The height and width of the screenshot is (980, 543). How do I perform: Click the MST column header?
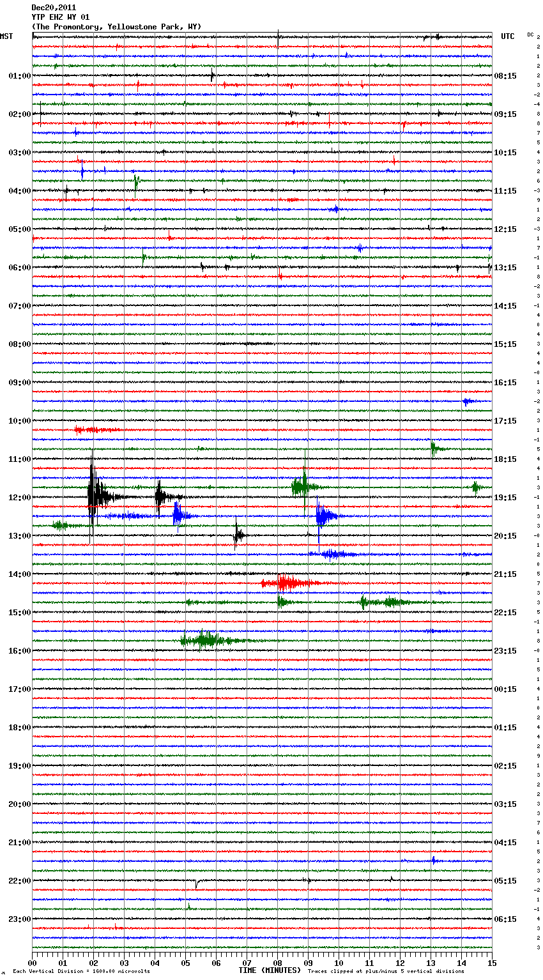click(x=6, y=36)
